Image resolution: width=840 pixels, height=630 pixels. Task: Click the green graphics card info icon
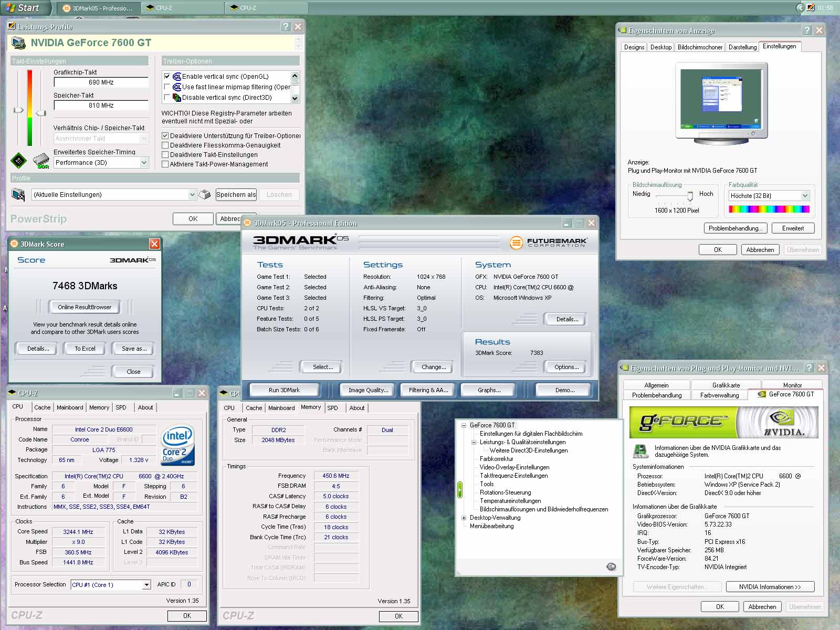point(640,450)
